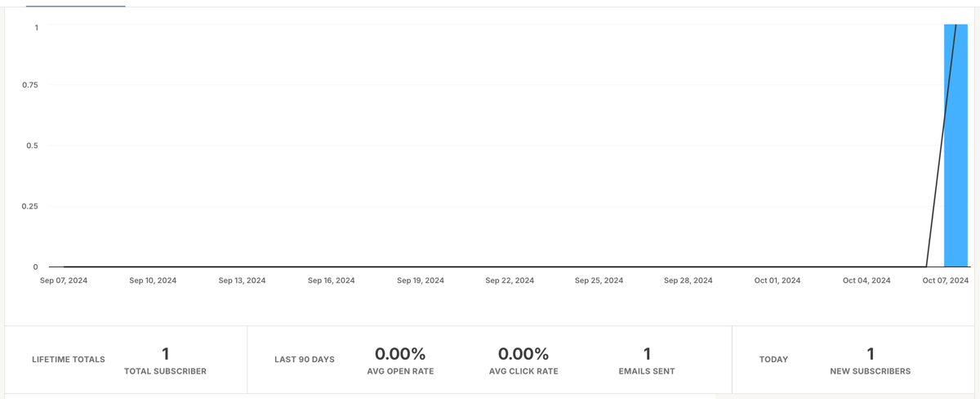The image size is (980, 399).
Task: Select the Sep 22, 2024 date label
Action: (x=510, y=280)
